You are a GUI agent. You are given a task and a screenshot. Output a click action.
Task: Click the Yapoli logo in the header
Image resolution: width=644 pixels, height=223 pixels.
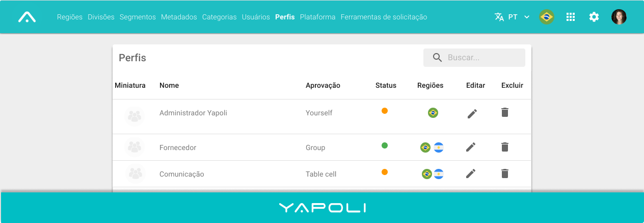coord(27,17)
